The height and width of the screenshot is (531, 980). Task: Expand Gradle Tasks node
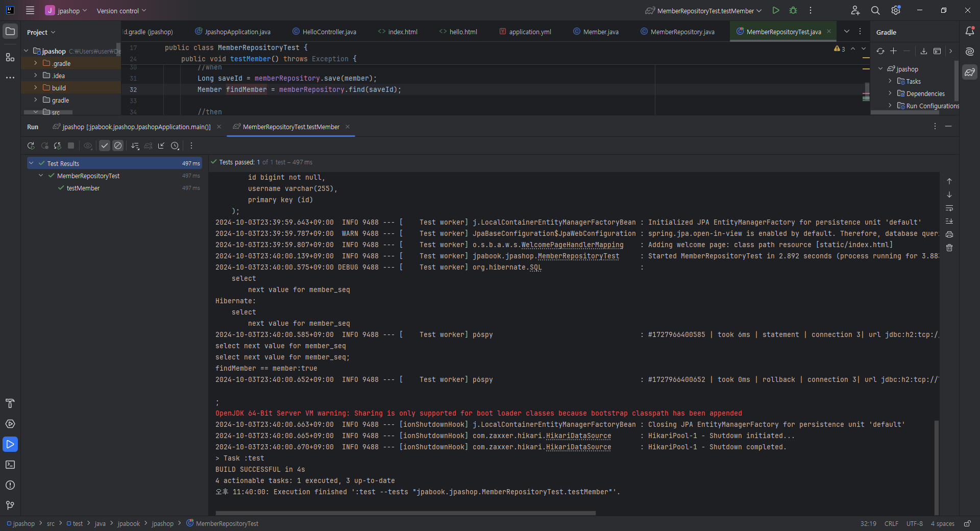pos(890,81)
